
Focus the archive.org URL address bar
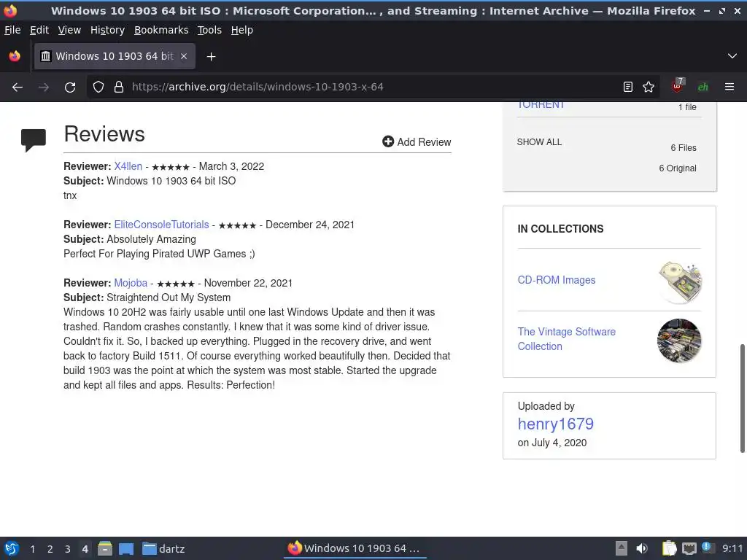pyautogui.click(x=371, y=87)
